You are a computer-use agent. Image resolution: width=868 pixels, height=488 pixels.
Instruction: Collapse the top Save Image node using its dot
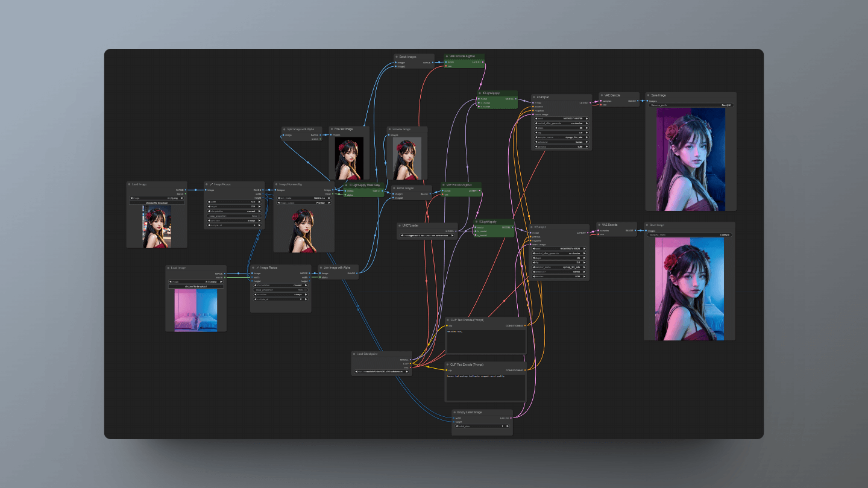click(x=648, y=95)
